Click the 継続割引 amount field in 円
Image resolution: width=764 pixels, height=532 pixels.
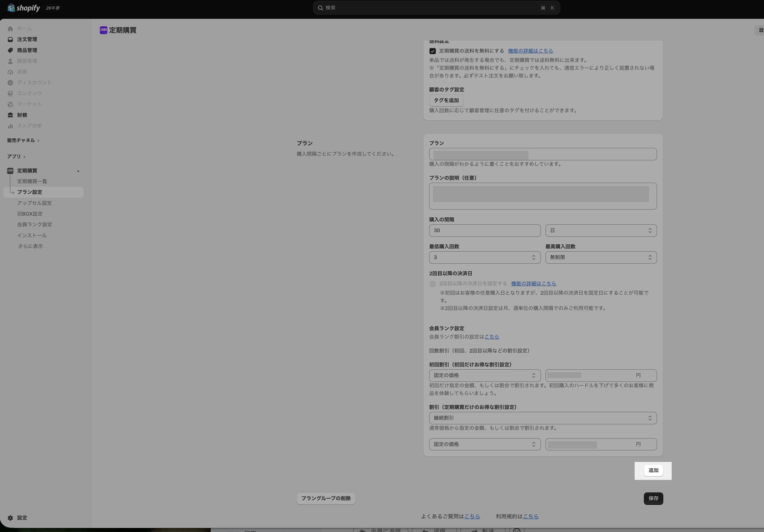point(601,444)
